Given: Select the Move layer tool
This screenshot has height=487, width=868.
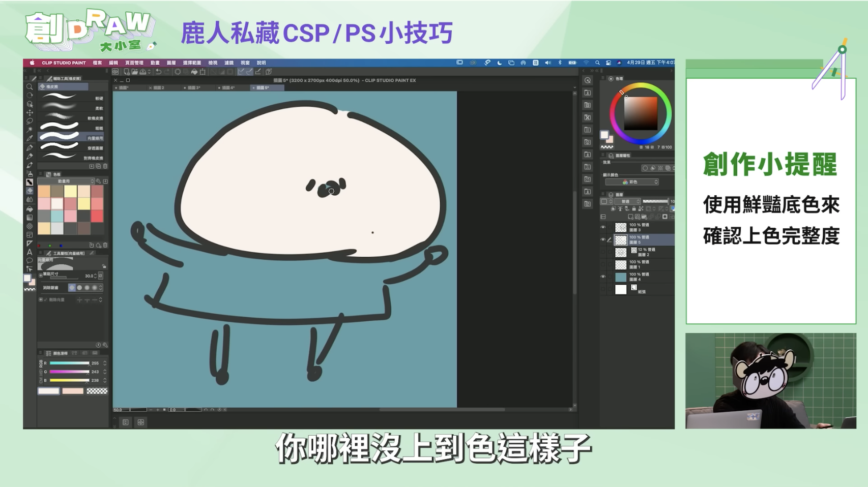Looking at the screenshot, I should pos(30,112).
